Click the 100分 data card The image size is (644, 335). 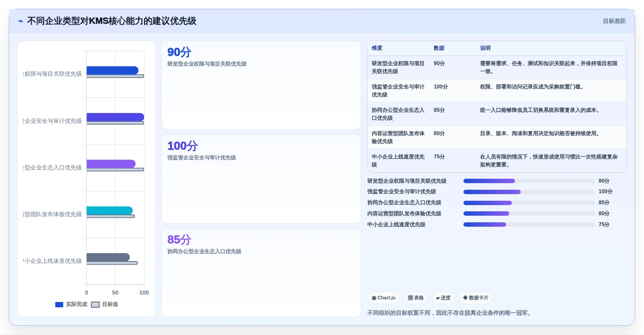pyautogui.click(x=261, y=179)
